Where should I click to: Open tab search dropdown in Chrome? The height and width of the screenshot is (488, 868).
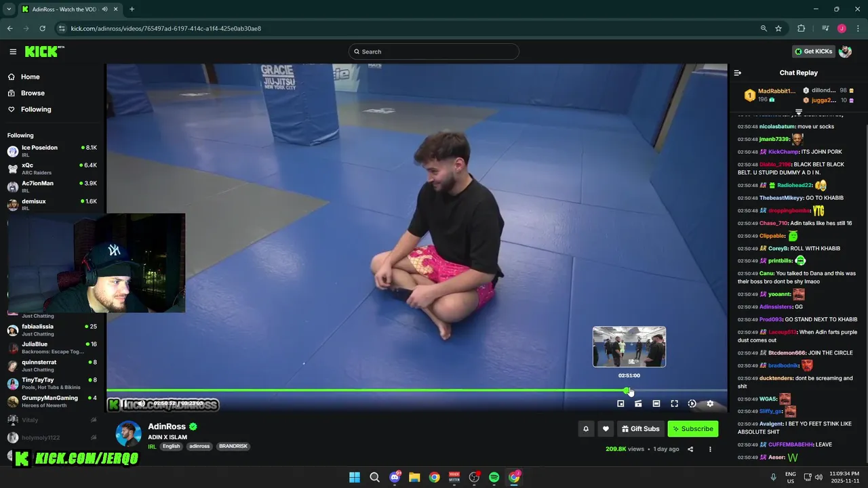(x=9, y=9)
